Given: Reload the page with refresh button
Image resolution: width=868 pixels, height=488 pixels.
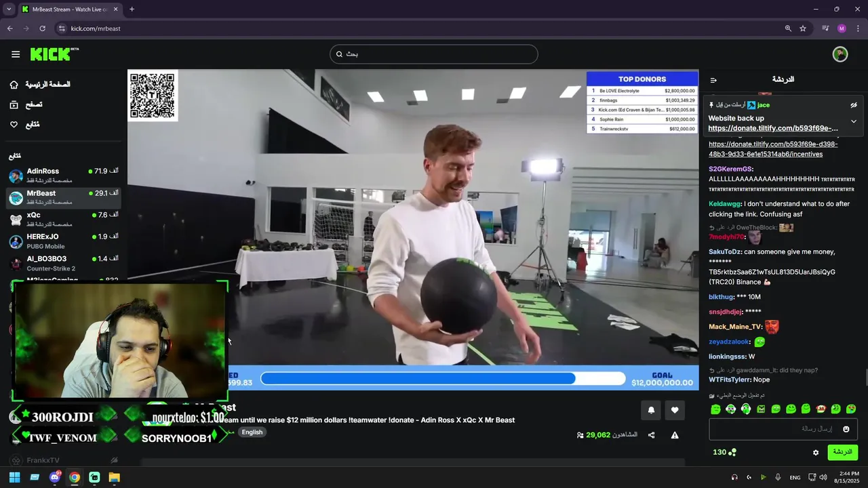Looking at the screenshot, I should [x=42, y=28].
